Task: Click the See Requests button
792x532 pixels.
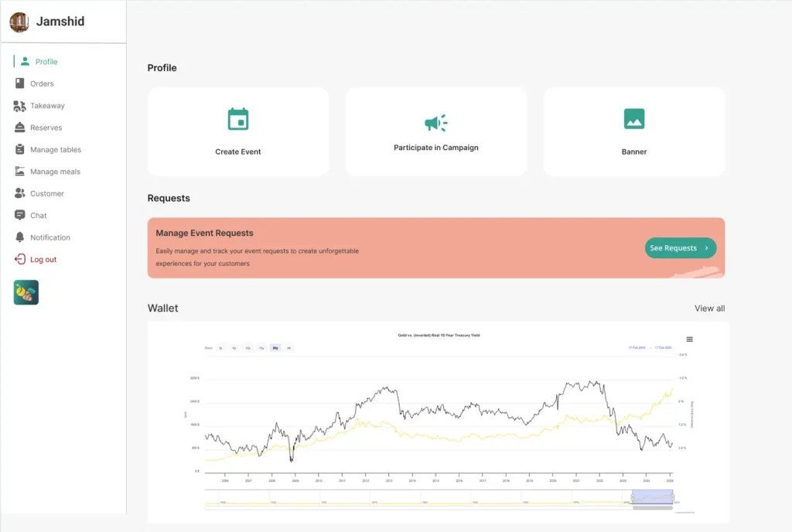Action: [x=681, y=248]
